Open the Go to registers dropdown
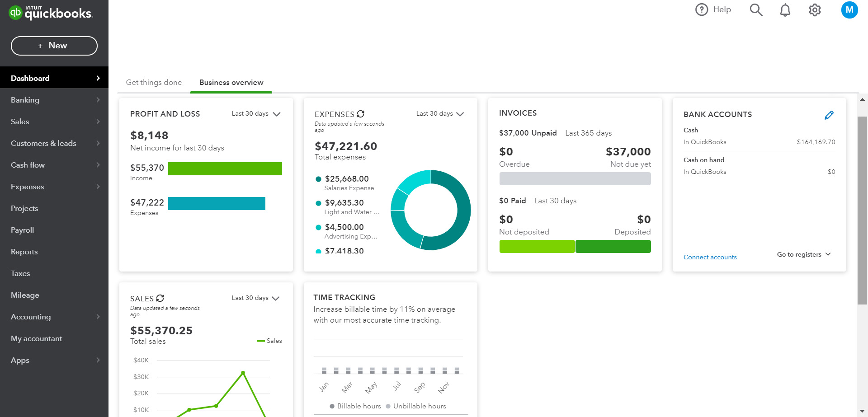Screen dimensions: 868x417 tap(804, 254)
